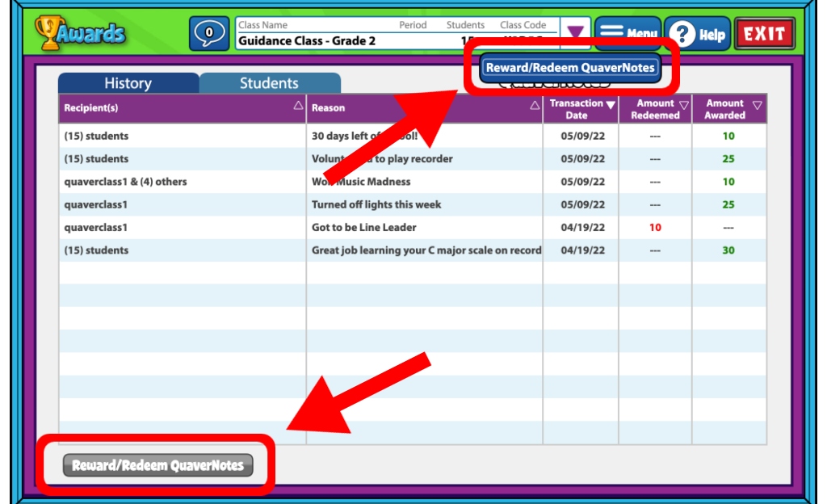Click the grey Reward/Redeem QuaverNotes button
The height and width of the screenshot is (504, 827).
(x=157, y=465)
